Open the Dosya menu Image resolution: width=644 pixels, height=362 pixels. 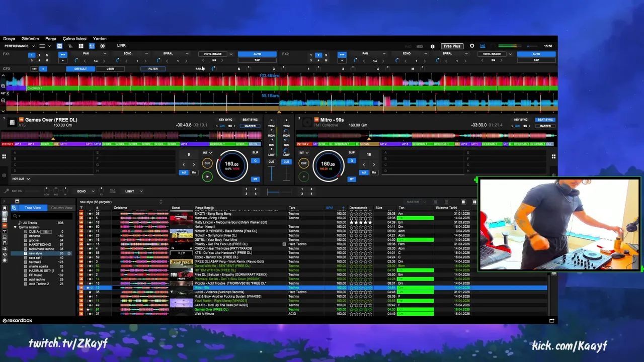coord(9,39)
